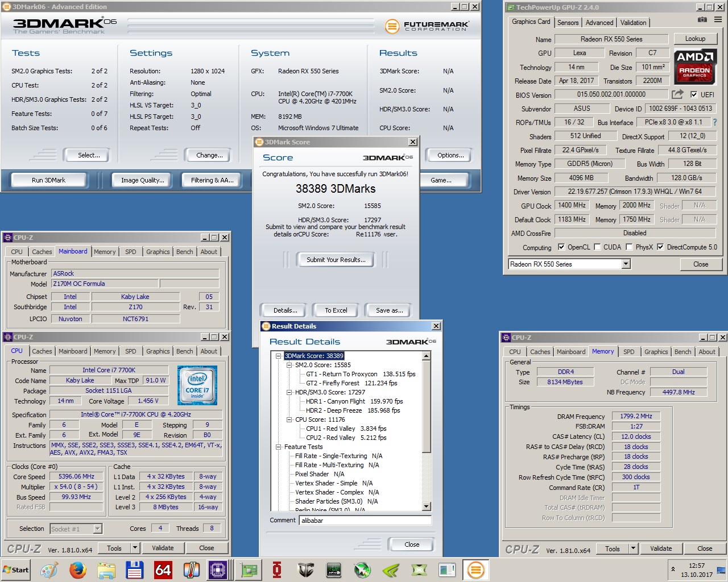Click the Intel Core i7 inside logo

[197, 385]
